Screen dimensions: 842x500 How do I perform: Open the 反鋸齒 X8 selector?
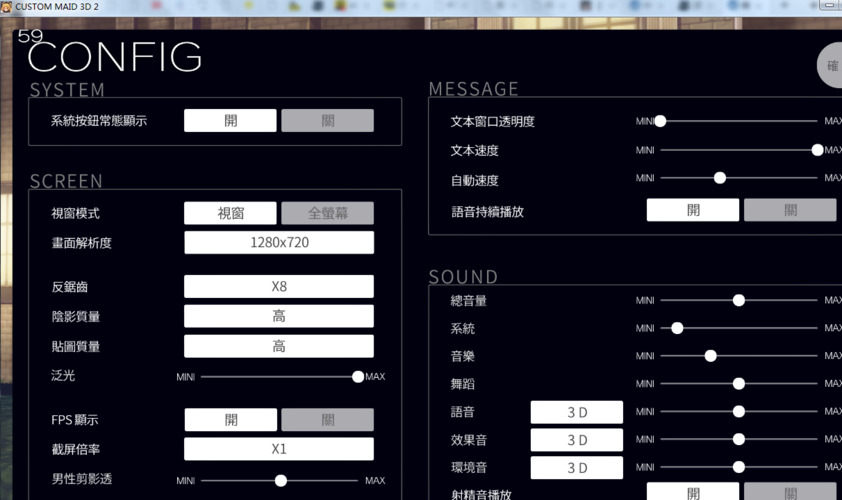pos(279,286)
